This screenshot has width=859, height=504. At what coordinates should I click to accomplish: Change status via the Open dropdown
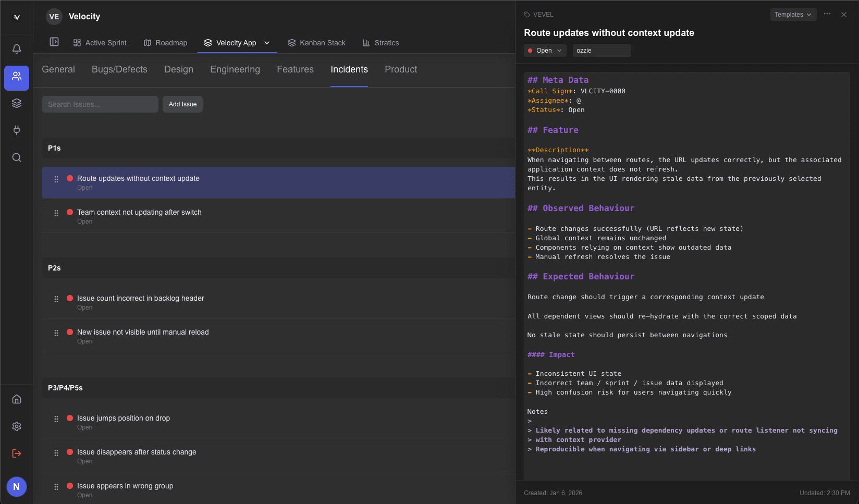(544, 50)
